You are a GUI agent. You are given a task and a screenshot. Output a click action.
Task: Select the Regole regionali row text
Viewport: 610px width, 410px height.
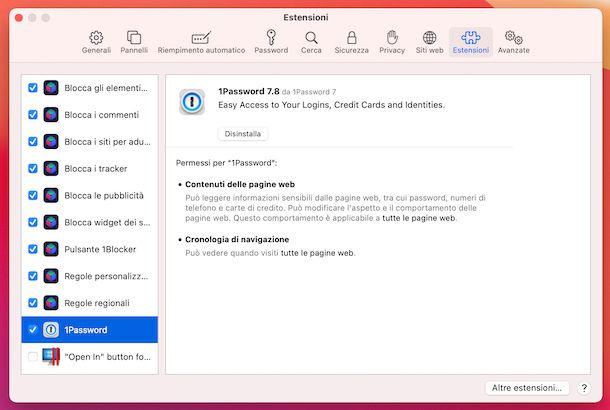pos(97,303)
